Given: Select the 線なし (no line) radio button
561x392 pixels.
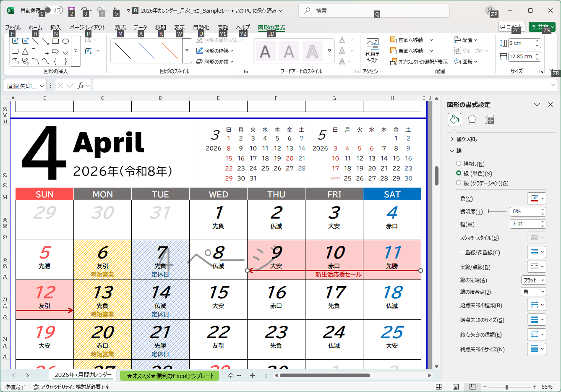Looking at the screenshot, I should (x=459, y=164).
